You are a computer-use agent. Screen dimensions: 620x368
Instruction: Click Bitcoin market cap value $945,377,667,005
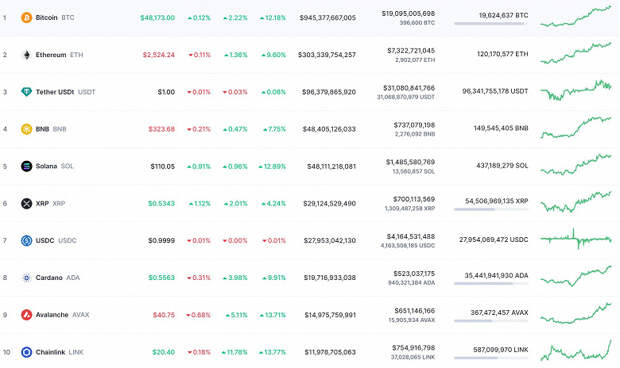click(x=327, y=18)
